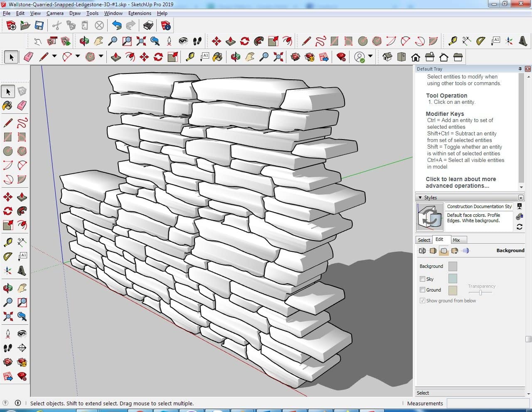Viewport: 532px width, 412px height.
Task: Open the dropdown arrow beside the Pencil tool
Action: pyautogui.click(x=54, y=56)
